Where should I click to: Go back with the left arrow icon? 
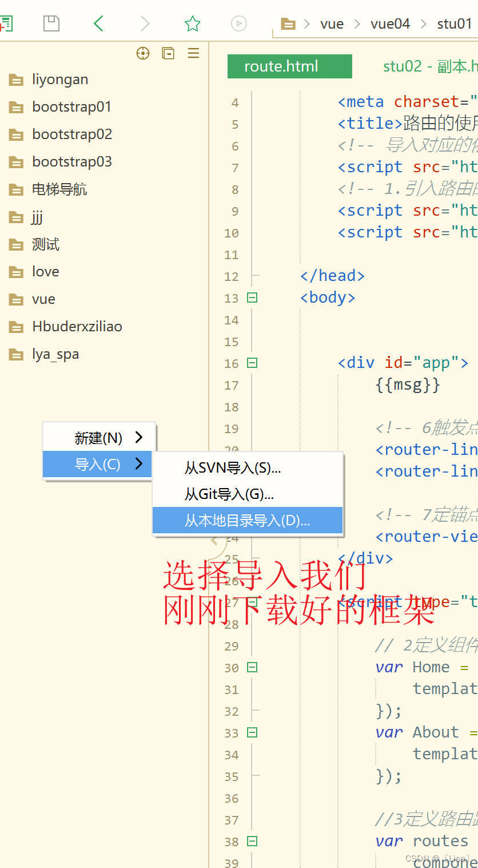(98, 23)
